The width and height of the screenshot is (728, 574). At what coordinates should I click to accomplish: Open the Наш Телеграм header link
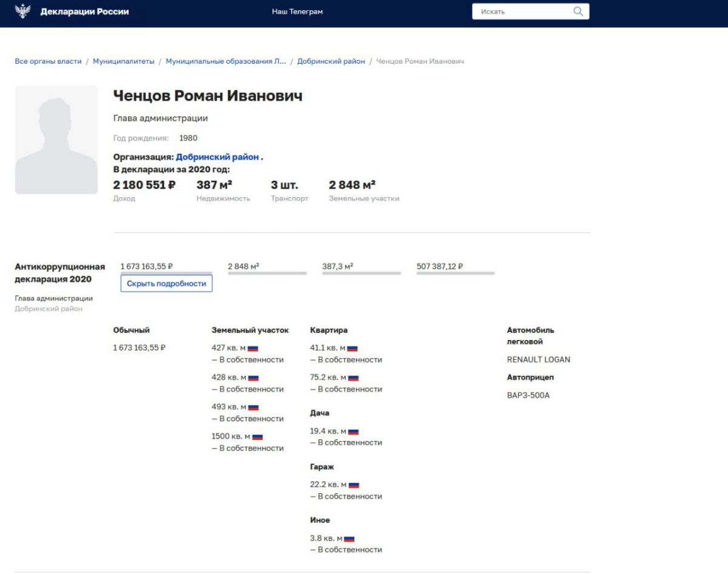(297, 12)
